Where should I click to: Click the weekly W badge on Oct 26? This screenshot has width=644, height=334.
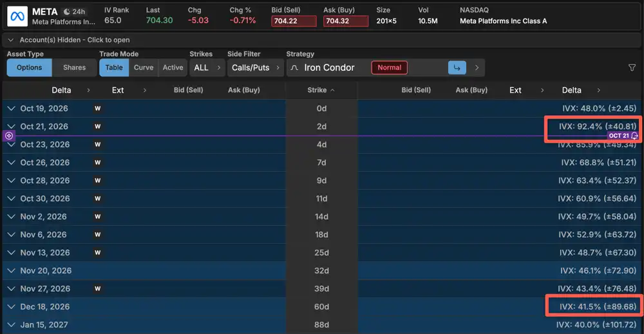coord(97,162)
